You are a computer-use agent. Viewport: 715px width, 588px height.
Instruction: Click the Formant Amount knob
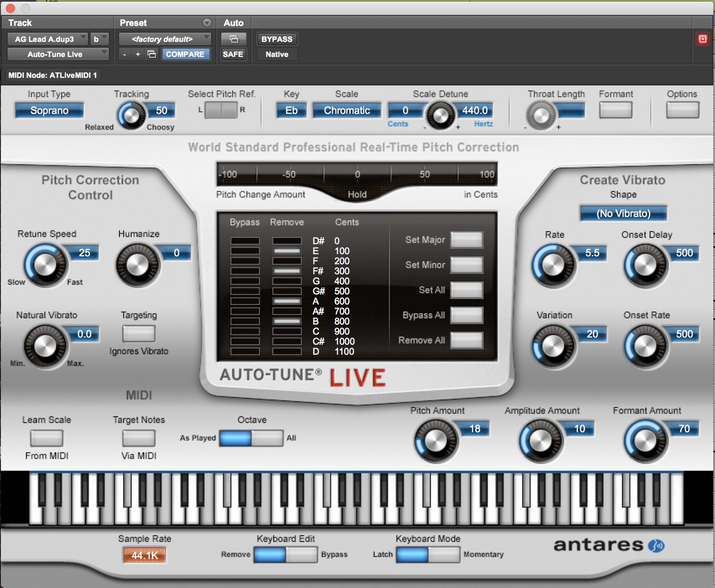click(646, 441)
